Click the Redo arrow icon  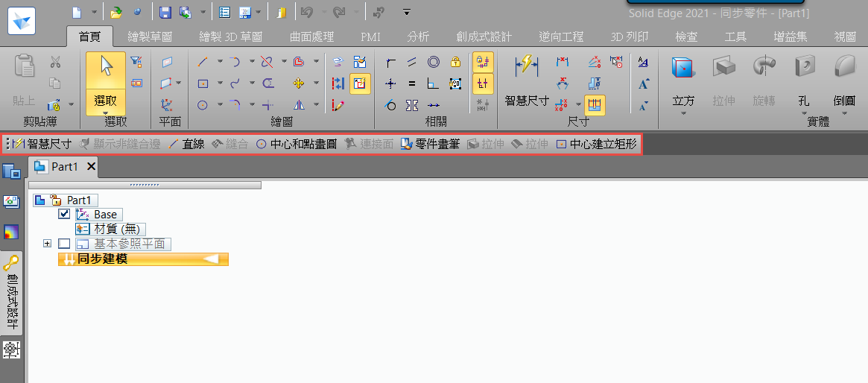[339, 11]
